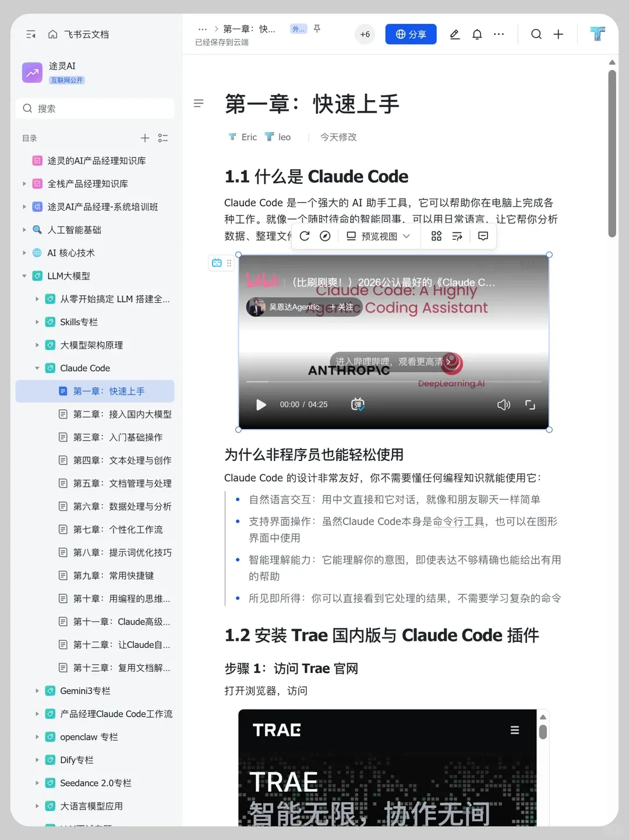The image size is (629, 840).
Task: Expand AI 核心技术 tree item
Action: tap(24, 253)
